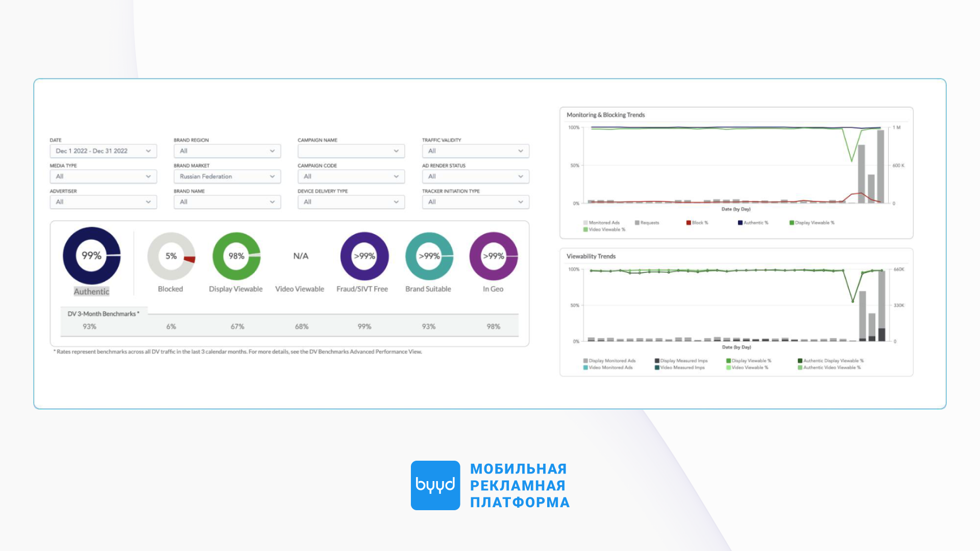
Task: Click the Display Viewable 98% donut
Action: coord(236,256)
